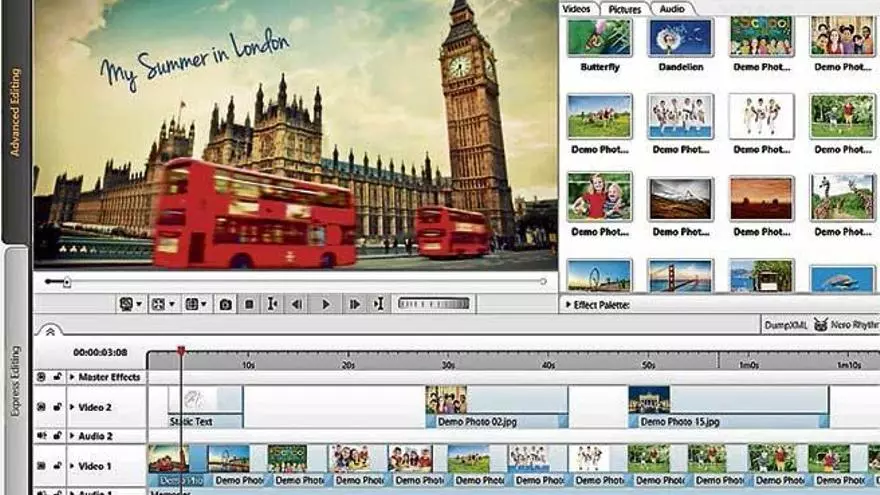Expand the Effect Palette panel
Image resolution: width=880 pixels, height=495 pixels.
click(569, 305)
